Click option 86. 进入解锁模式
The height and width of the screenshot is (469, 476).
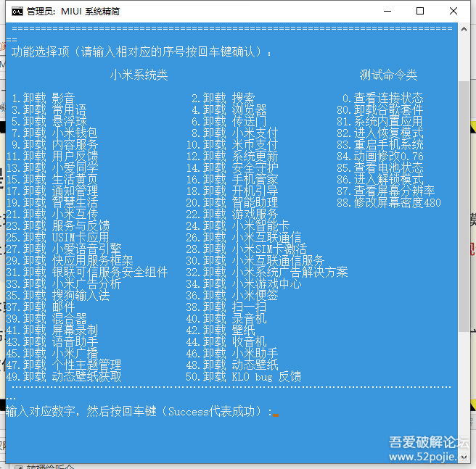(x=379, y=179)
